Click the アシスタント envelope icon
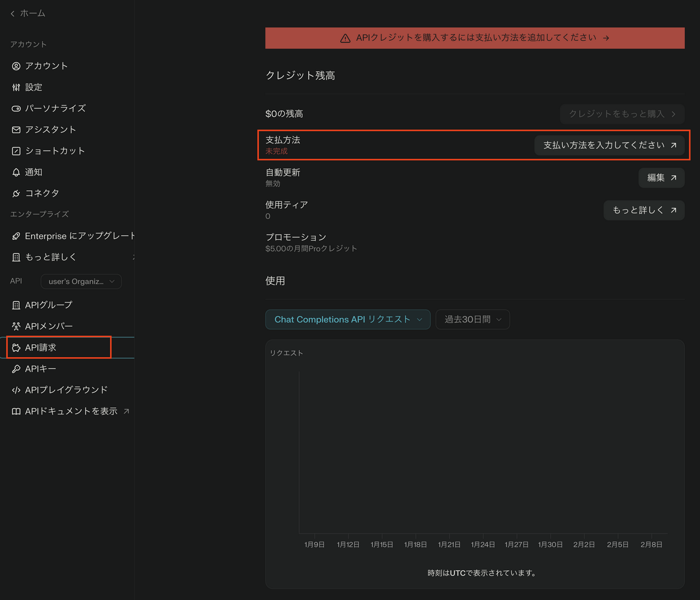700x600 pixels. pos(16,129)
